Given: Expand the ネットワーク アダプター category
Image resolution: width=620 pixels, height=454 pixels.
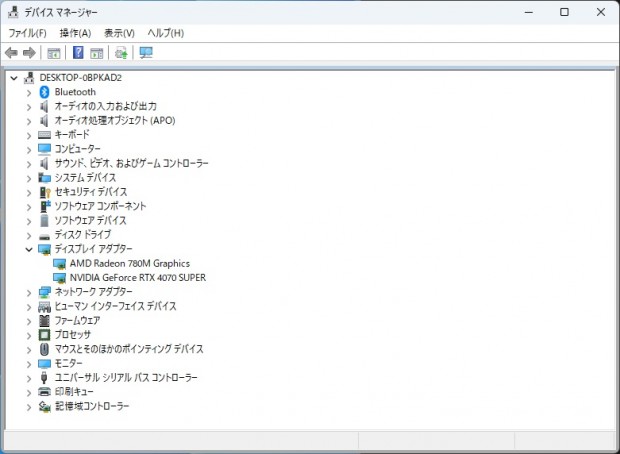Looking at the screenshot, I should tap(28, 293).
